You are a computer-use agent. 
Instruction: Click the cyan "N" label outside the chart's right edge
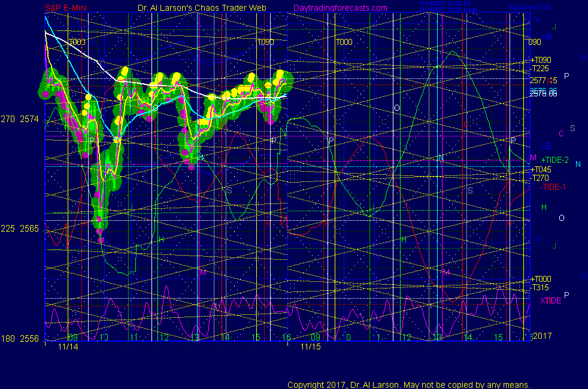578,164
